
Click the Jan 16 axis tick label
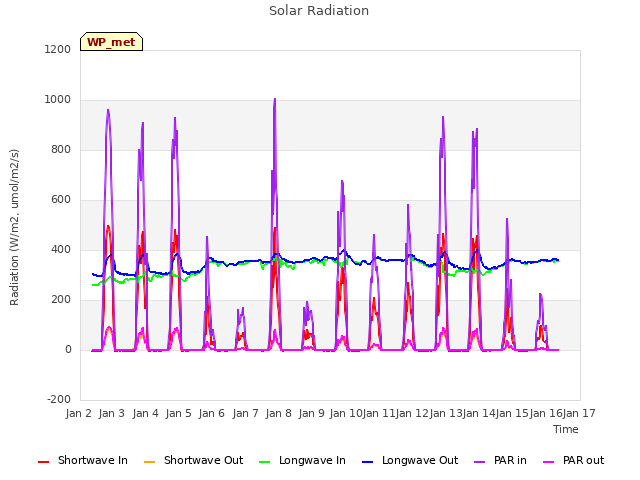(x=546, y=413)
